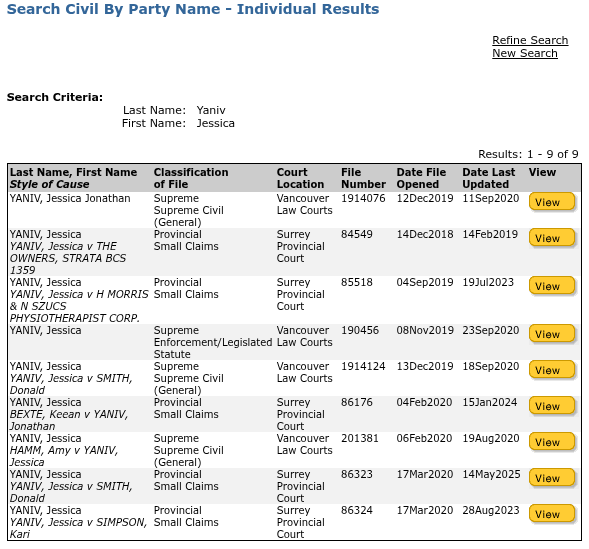This screenshot has height=549, width=589.
Task: Click last updated date '28Aug2023'
Action: 491,511
